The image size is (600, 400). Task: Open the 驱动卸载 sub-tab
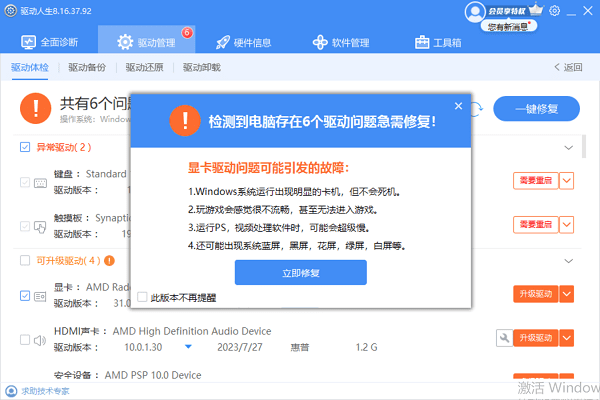pyautogui.click(x=202, y=67)
